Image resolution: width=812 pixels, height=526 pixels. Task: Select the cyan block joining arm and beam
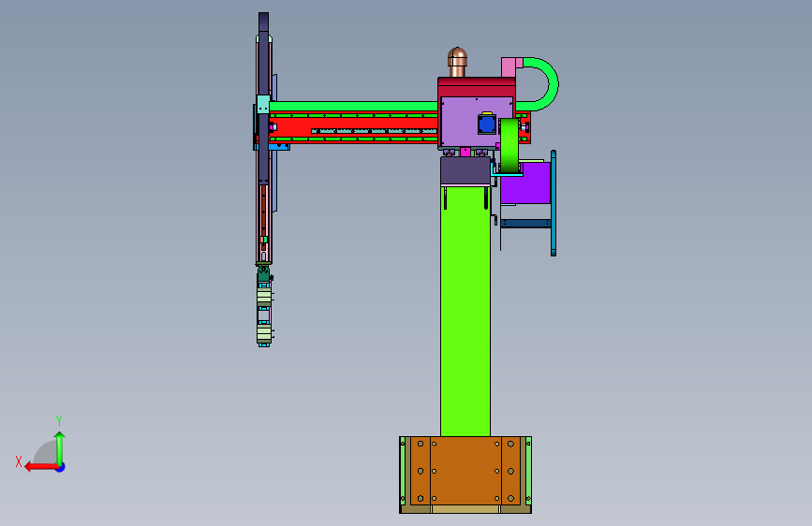coord(263,104)
